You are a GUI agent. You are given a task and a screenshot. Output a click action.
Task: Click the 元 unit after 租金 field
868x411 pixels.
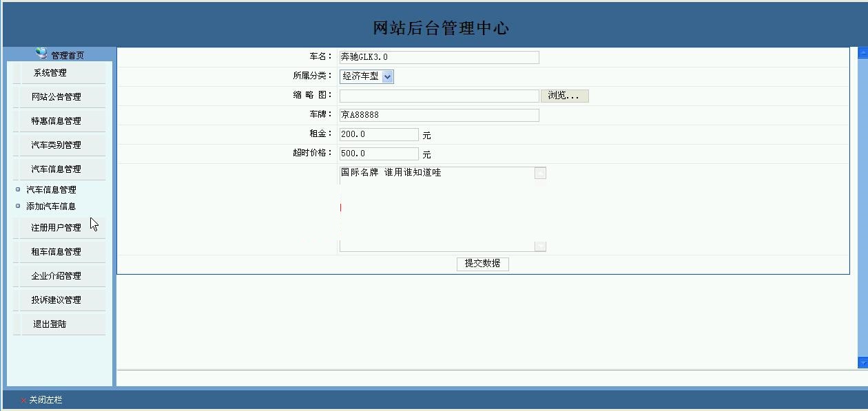point(427,136)
